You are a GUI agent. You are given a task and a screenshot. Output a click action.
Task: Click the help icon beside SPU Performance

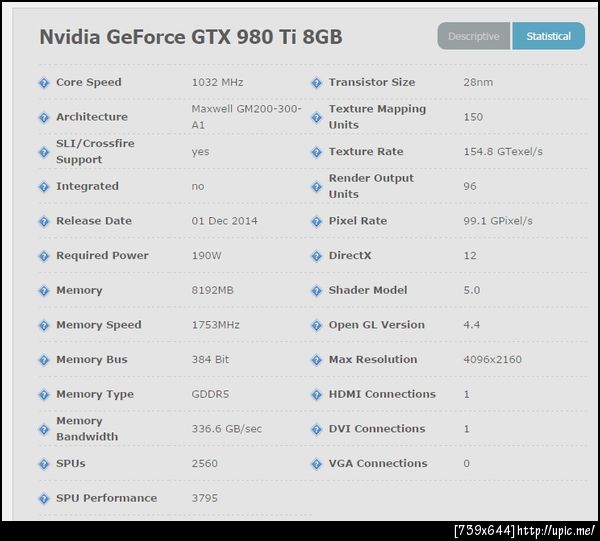(44, 498)
